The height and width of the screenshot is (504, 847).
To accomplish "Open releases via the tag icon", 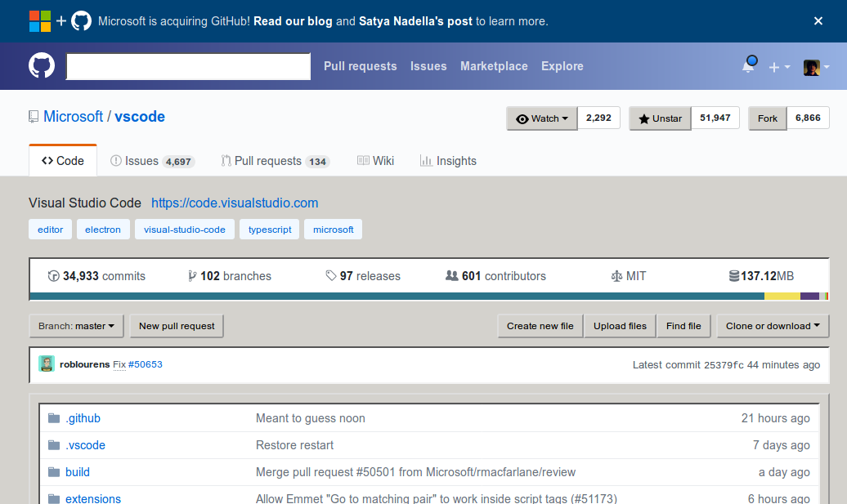I will [x=330, y=276].
